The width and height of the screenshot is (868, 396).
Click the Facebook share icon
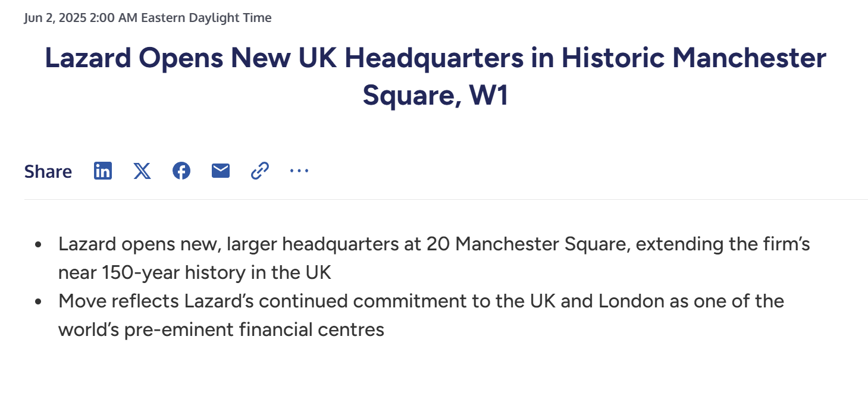point(181,171)
